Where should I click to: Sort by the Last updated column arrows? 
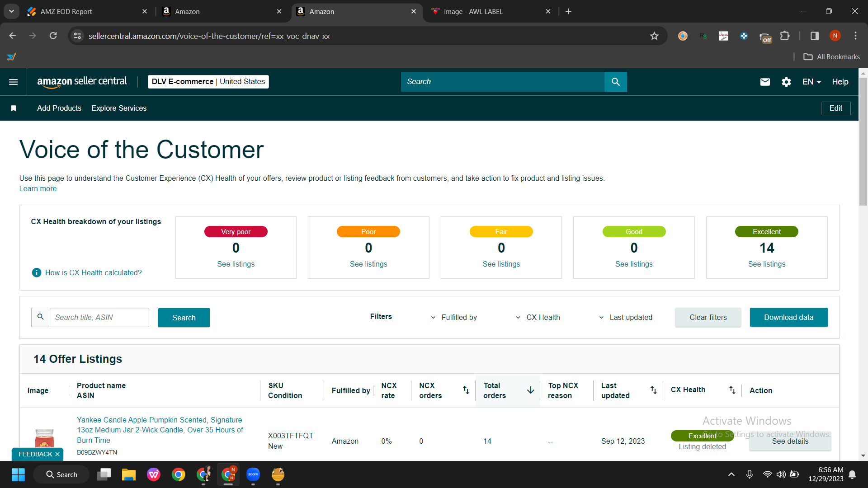pos(653,390)
